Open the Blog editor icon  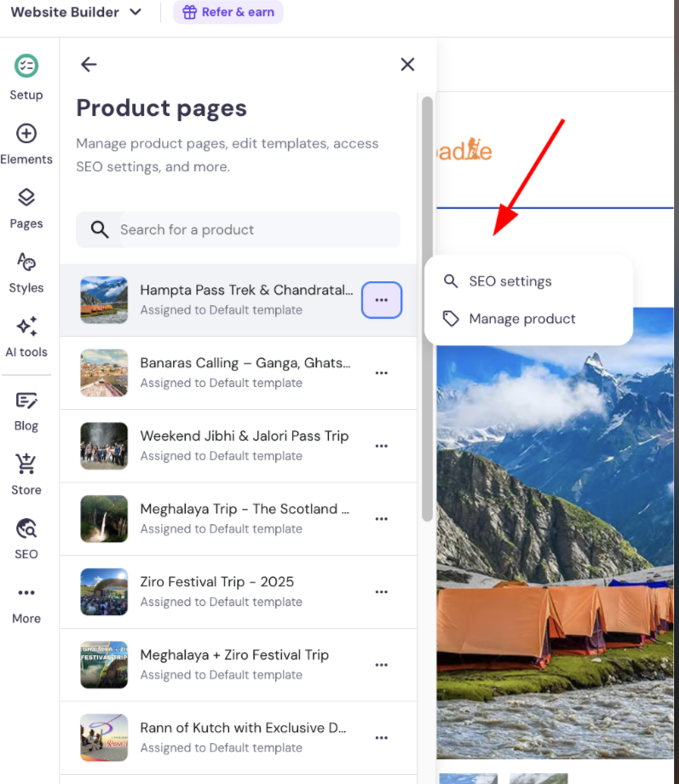coord(26,400)
